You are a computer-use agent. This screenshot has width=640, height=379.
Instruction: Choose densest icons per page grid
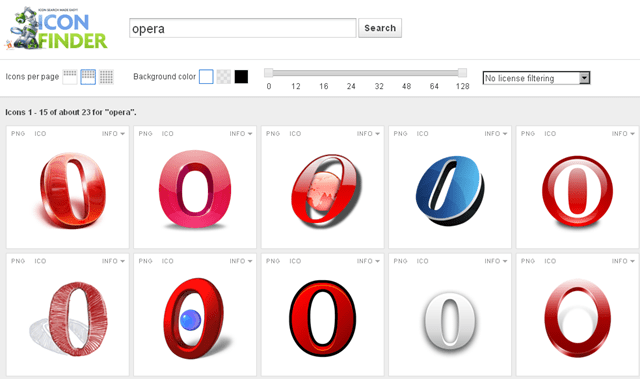pos(106,77)
